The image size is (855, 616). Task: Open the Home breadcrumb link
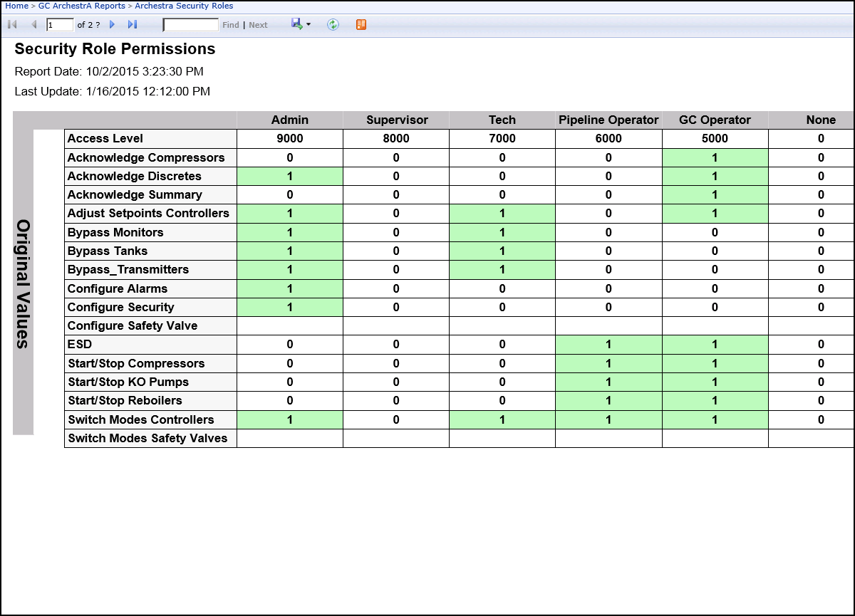point(16,6)
